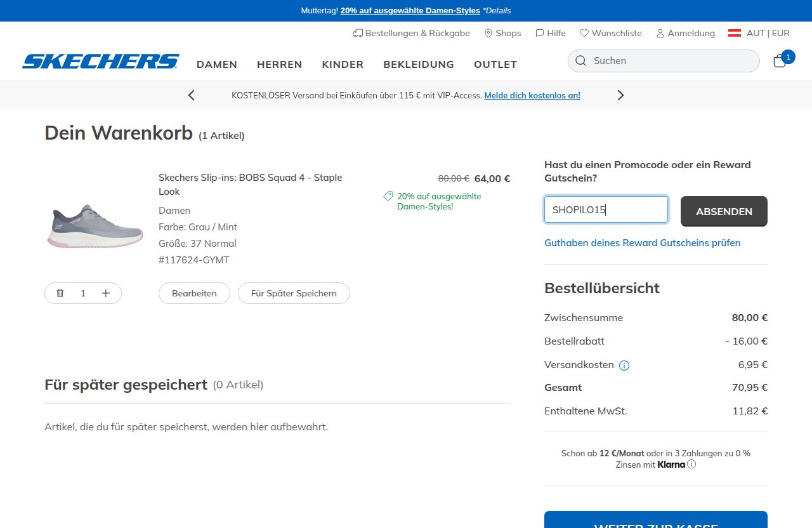The height and width of the screenshot is (528, 812).
Task: Click 'Melde dich kostenlos an!' link
Action: click(532, 95)
